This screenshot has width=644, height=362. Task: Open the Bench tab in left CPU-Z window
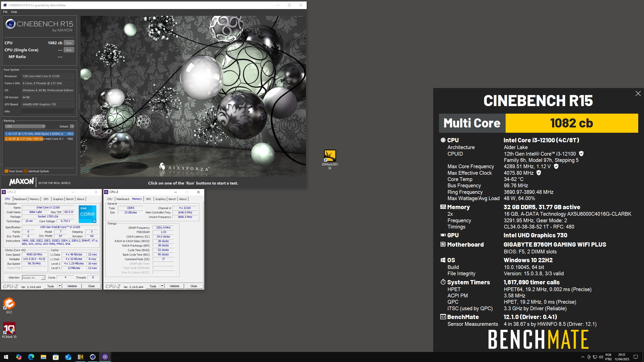70,199
